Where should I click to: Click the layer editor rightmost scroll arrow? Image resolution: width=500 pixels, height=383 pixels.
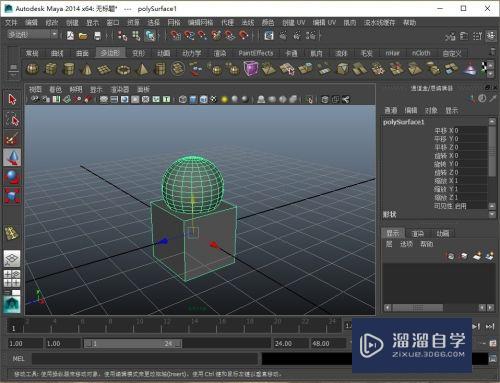[x=490, y=307]
